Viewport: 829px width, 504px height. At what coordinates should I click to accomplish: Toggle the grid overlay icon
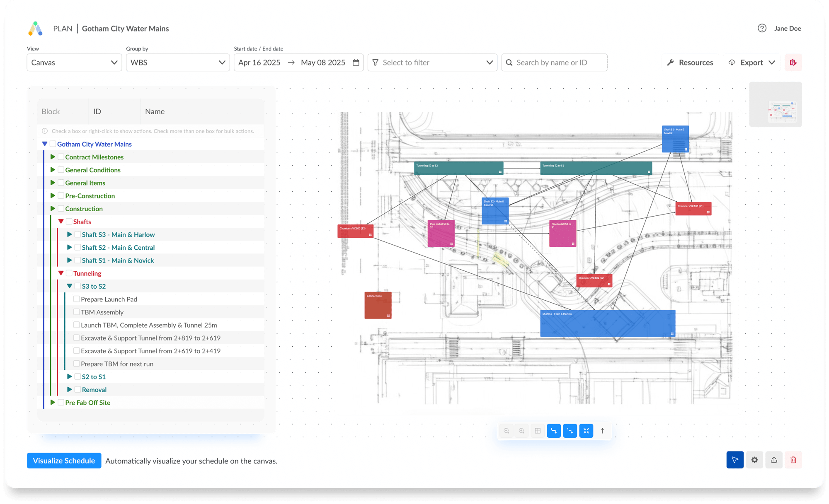point(538,431)
